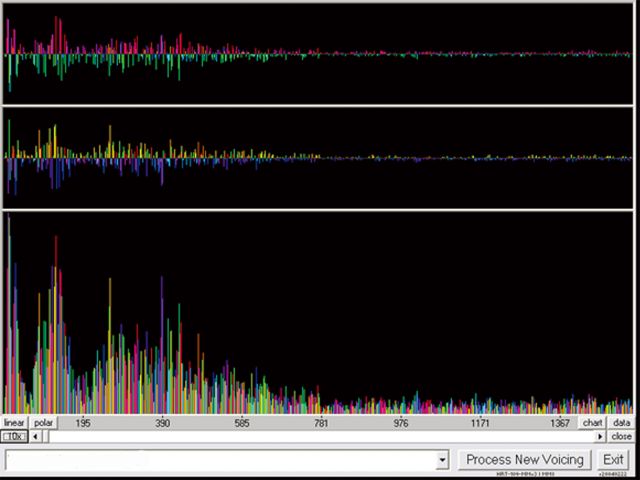Click the middle yellow and blue waveform panel

coord(320,157)
